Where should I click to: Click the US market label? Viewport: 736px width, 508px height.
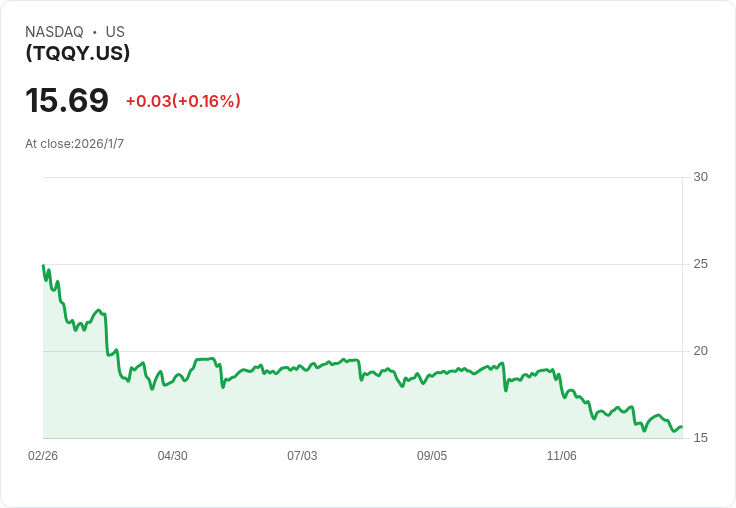click(x=115, y=32)
